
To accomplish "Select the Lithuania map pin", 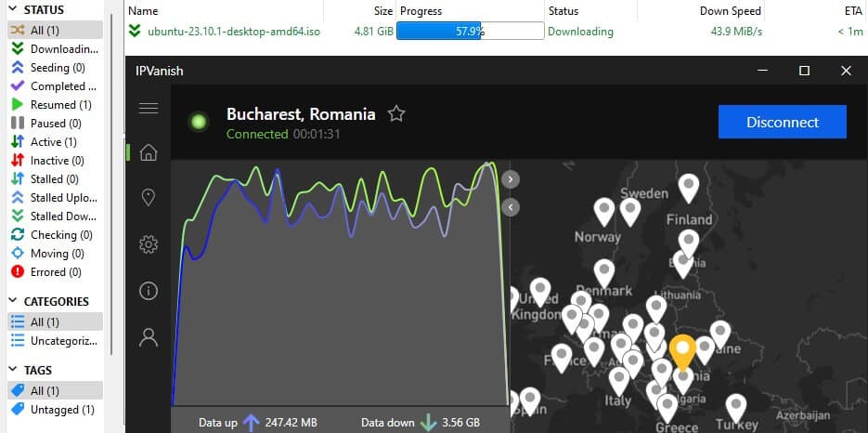I will click(x=656, y=308).
